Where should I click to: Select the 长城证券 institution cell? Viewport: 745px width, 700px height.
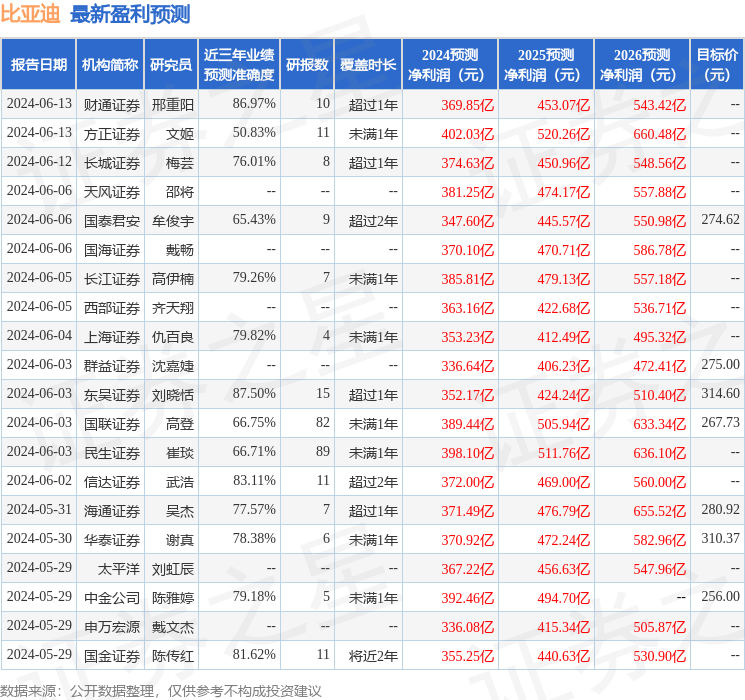[x=112, y=163]
